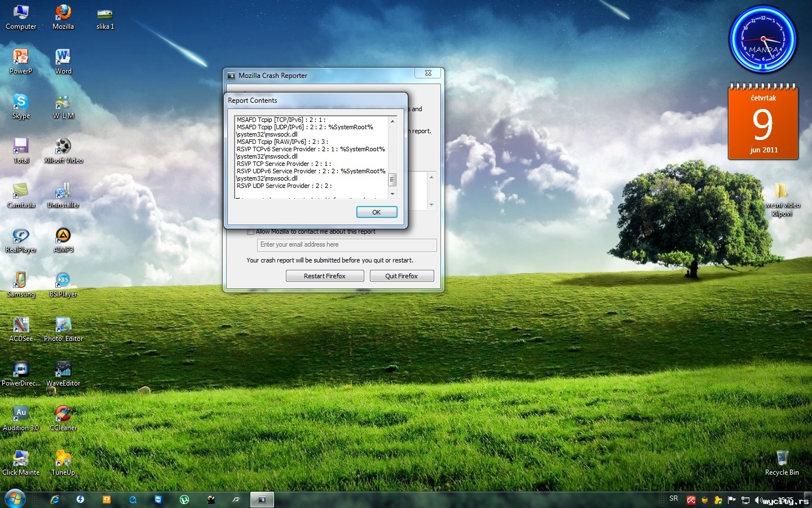Viewport: 812px width, 508px height.
Task: Click the Avira umbrella tray icon
Action: click(691, 500)
